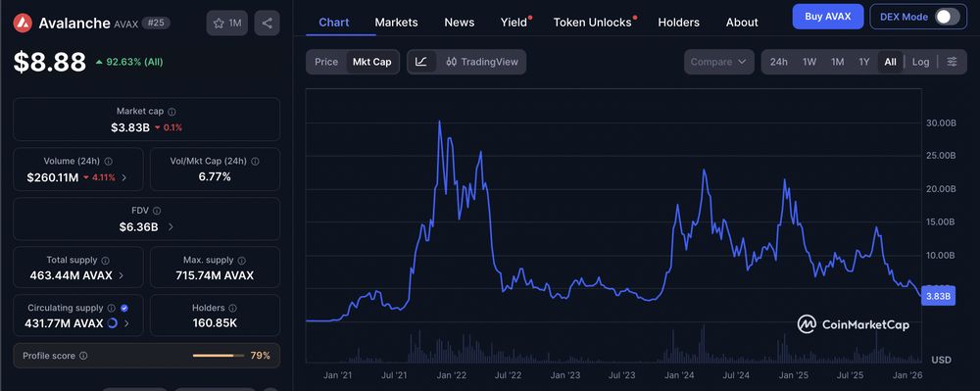Expand Volume (24h) details chevron
This screenshot has height=391, width=980.
[x=123, y=177]
